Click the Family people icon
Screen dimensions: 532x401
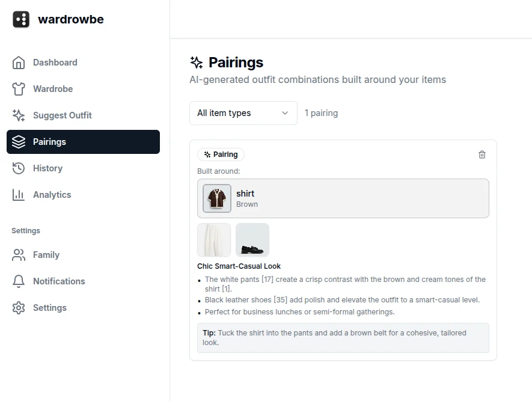(x=19, y=255)
